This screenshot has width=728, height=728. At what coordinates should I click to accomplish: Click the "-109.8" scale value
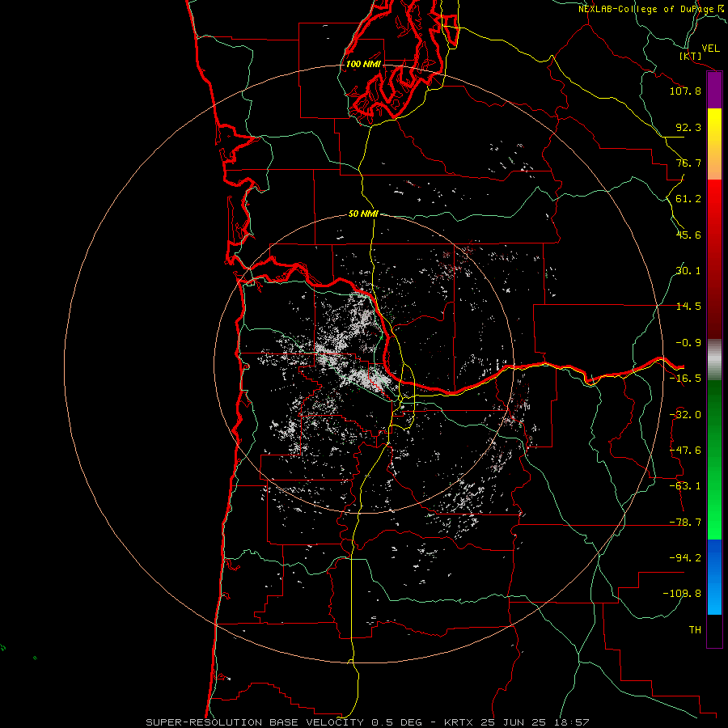coord(682,594)
